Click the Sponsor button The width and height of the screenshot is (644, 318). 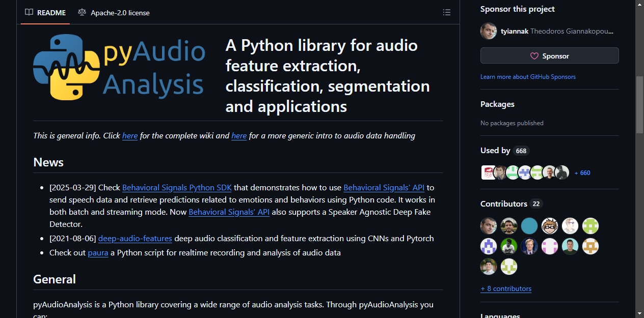point(550,55)
